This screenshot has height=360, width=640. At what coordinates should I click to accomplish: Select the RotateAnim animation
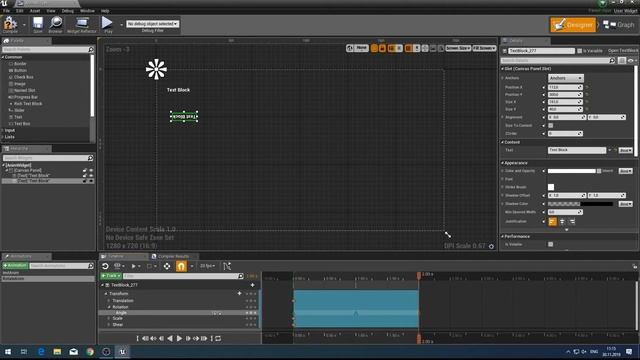pyautogui.click(x=47, y=278)
